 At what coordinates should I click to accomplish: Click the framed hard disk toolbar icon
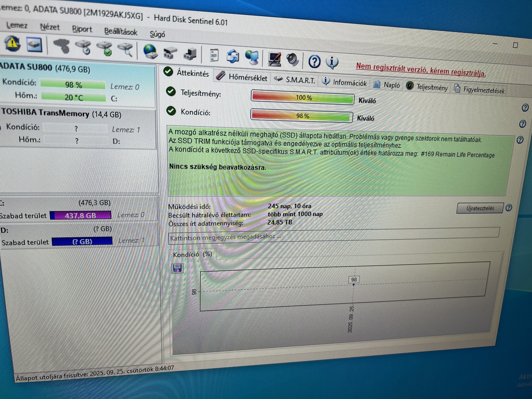coord(34,45)
